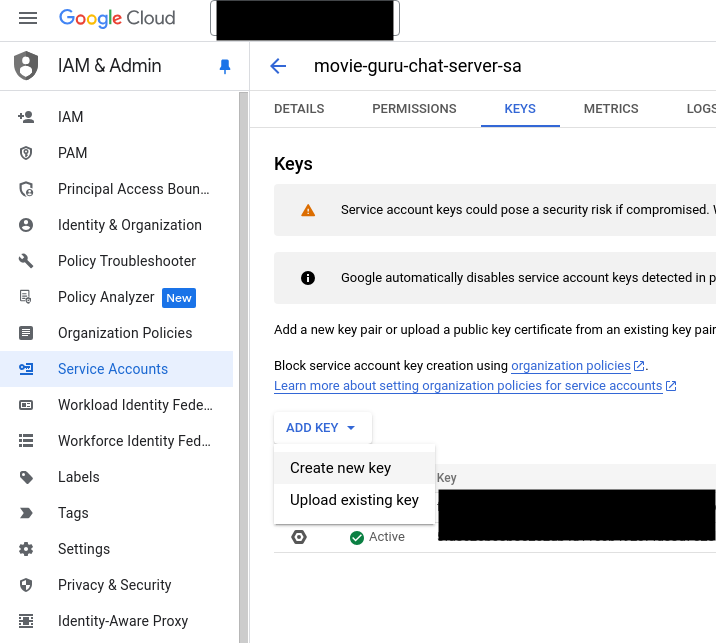
Task: Navigate to Identity-Aware Proxy
Action: click(122, 621)
